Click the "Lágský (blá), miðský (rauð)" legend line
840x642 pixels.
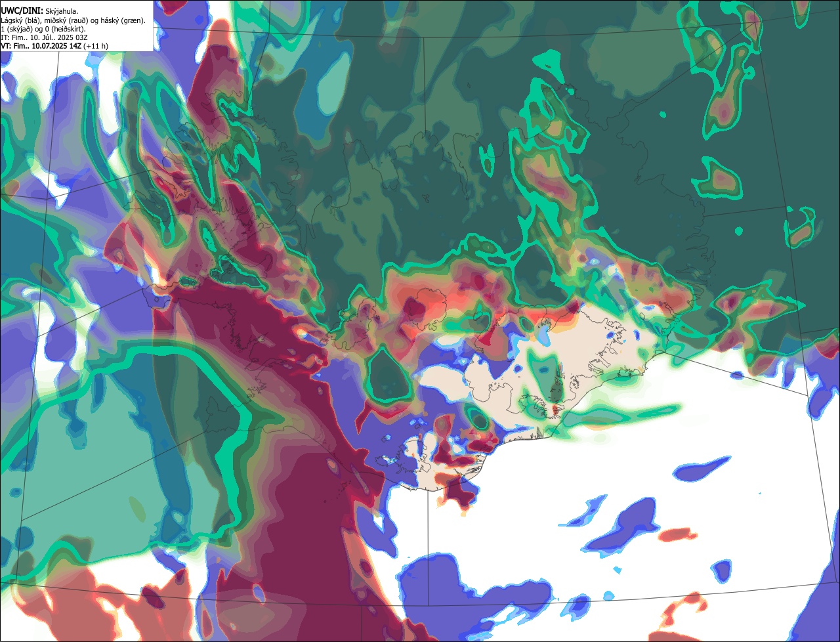(x=73, y=20)
